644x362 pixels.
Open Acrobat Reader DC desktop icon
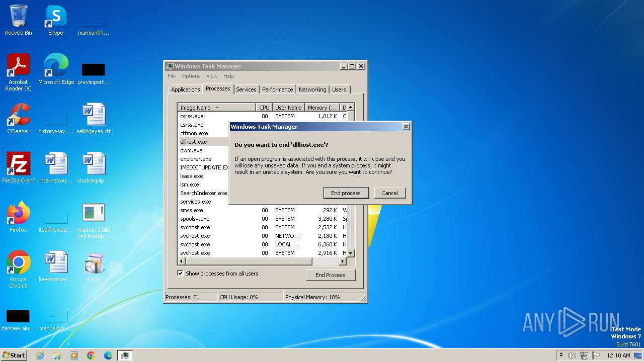[18, 72]
